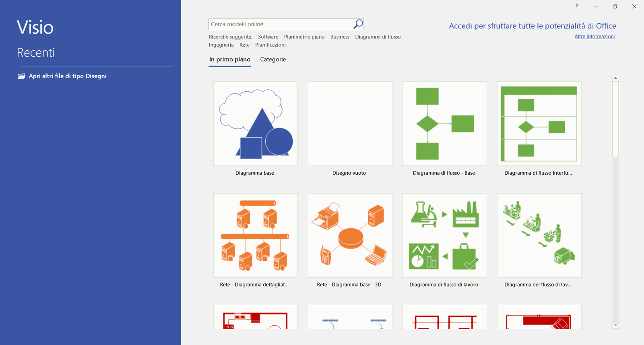This screenshot has width=644, height=345.
Task: Open the folder icon for other drawing files
Action: point(22,76)
